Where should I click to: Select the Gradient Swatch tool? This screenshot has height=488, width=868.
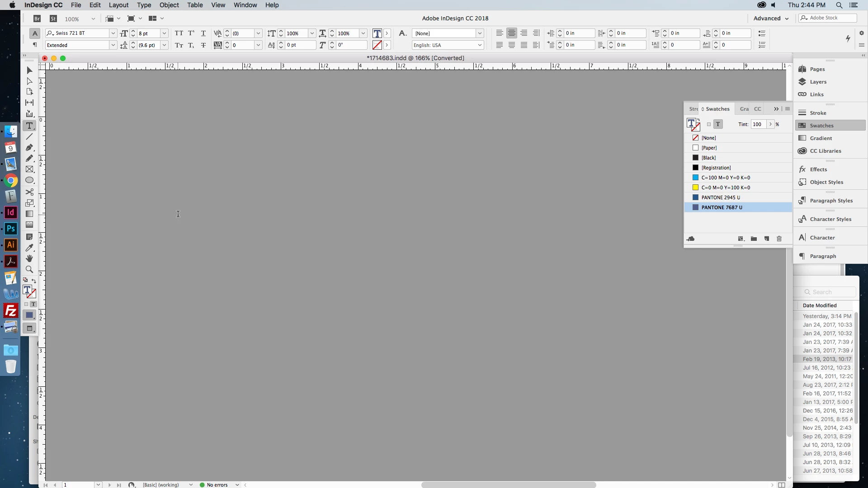click(29, 214)
